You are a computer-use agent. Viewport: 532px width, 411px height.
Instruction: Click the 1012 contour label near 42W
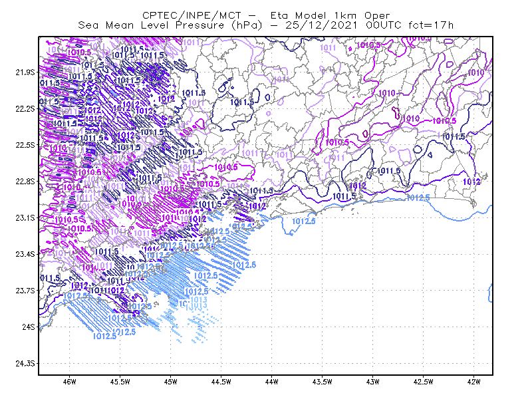(x=471, y=182)
